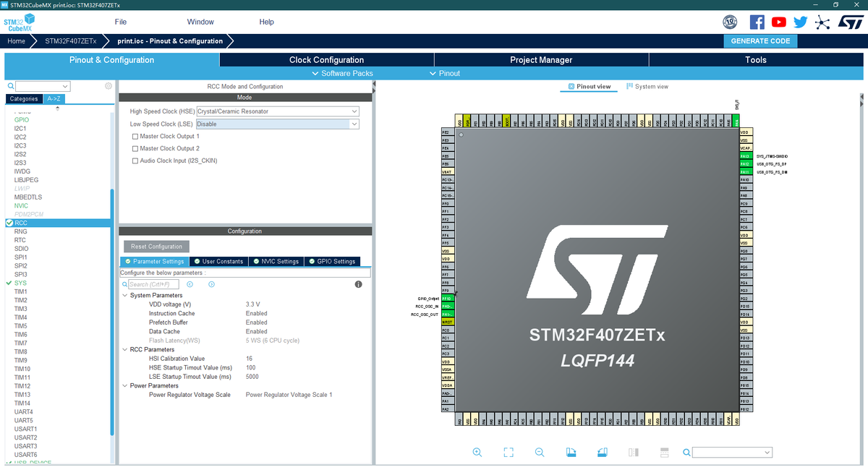Rotate the chip counterclockwise
This screenshot has width=868, height=470.
[x=602, y=452]
